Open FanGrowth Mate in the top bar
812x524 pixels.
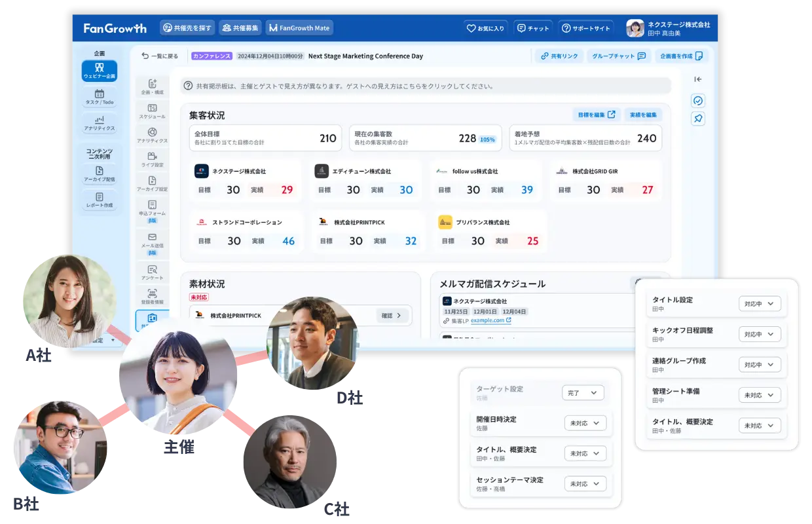click(x=299, y=28)
